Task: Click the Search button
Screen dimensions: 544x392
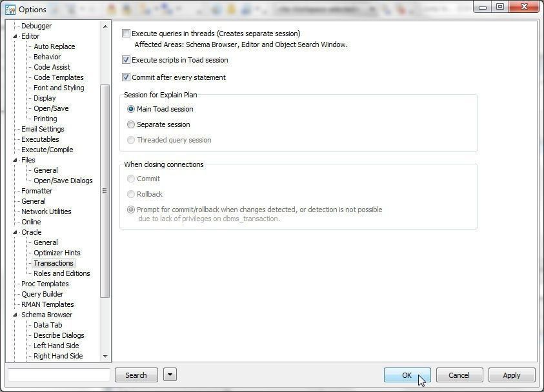Action: [136, 375]
